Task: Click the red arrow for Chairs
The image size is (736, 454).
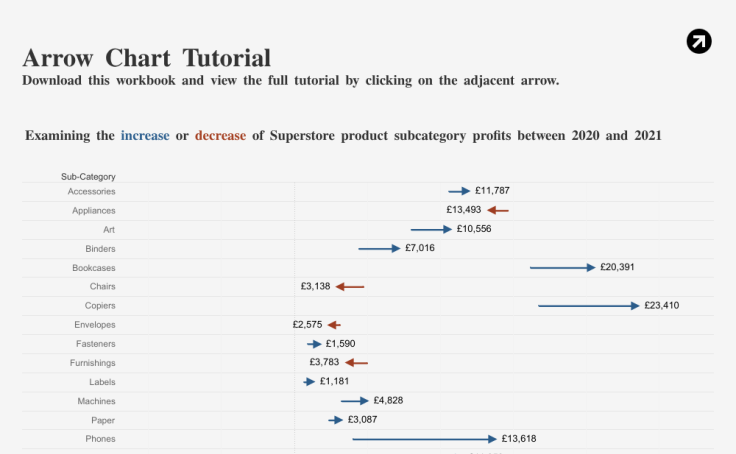Action: (349, 286)
